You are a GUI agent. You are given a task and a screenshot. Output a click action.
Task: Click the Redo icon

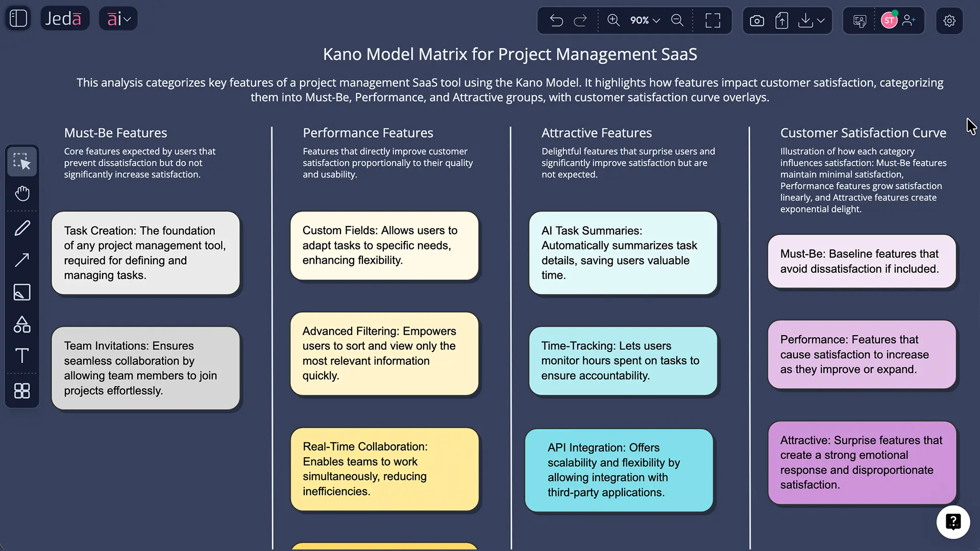coord(580,20)
